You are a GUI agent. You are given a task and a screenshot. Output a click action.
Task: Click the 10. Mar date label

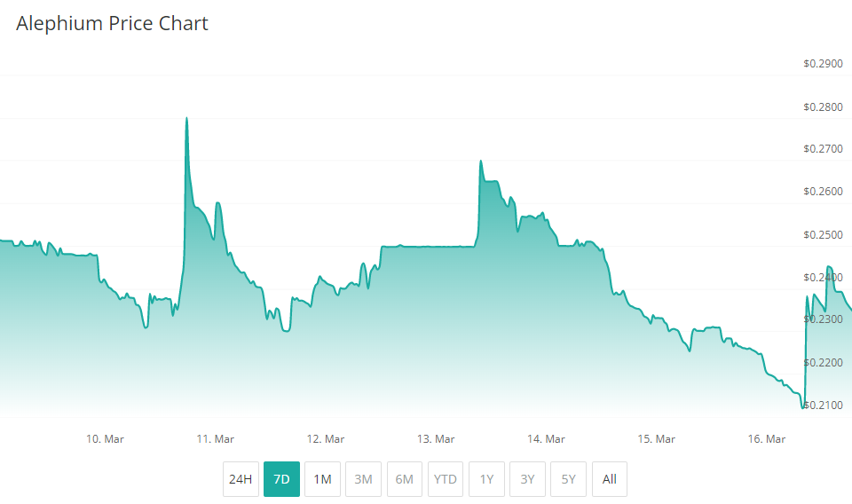(105, 439)
